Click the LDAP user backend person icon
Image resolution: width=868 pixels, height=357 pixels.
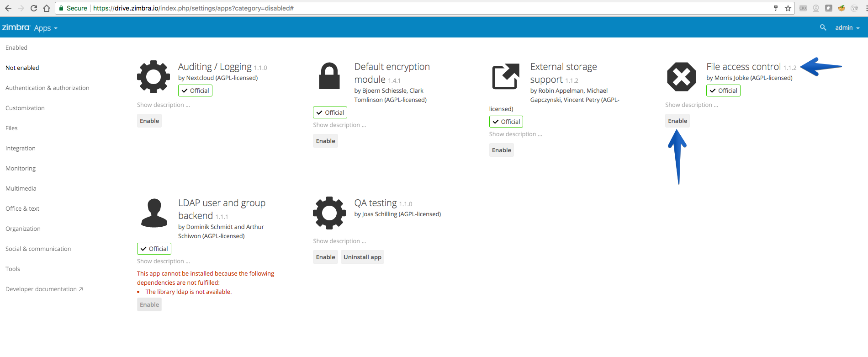[154, 213]
